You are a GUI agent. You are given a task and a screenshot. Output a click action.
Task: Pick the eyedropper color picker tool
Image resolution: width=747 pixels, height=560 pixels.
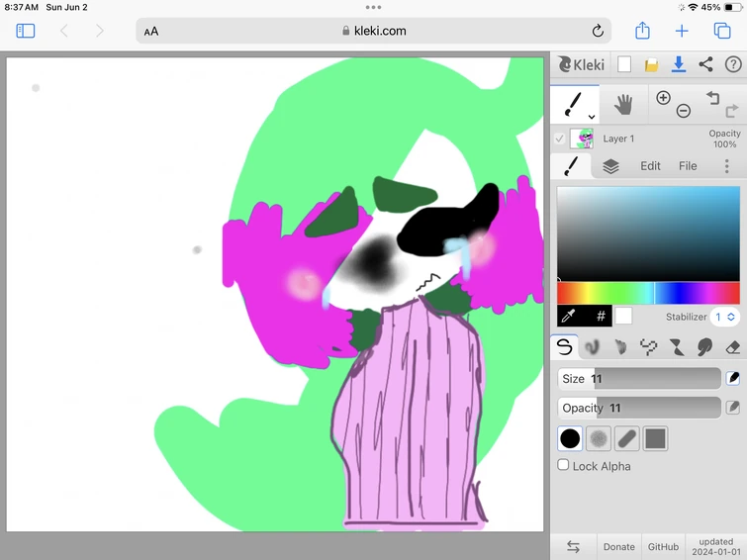click(x=568, y=317)
